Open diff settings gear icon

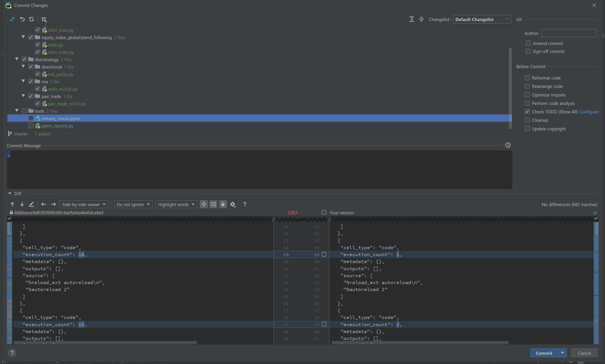click(x=233, y=204)
